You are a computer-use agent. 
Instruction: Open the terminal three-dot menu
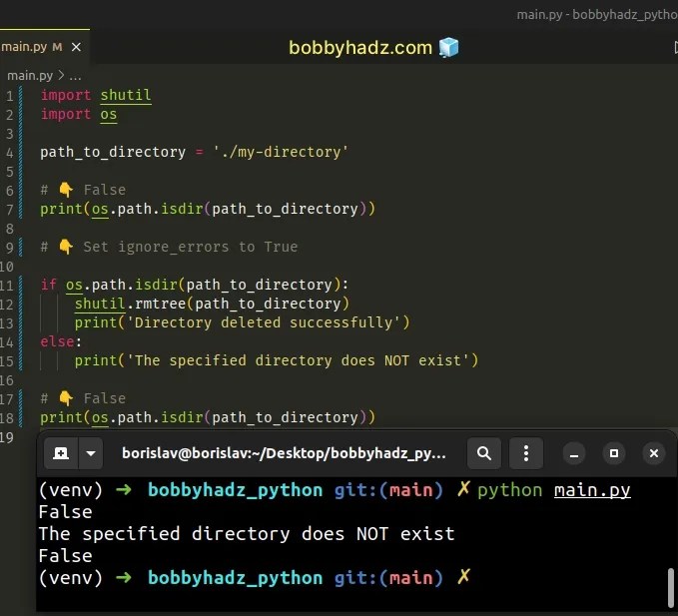pyautogui.click(x=526, y=453)
